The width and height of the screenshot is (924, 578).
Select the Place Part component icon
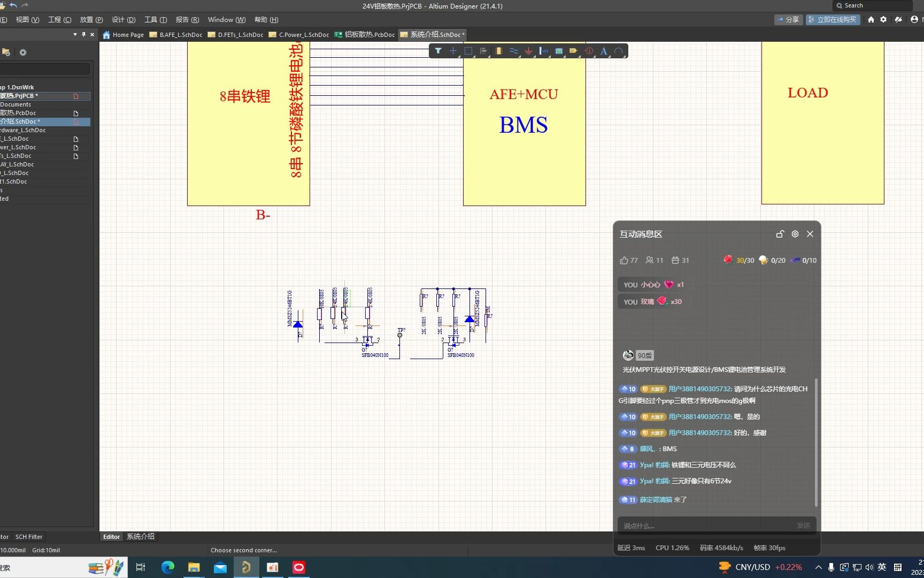click(x=498, y=51)
